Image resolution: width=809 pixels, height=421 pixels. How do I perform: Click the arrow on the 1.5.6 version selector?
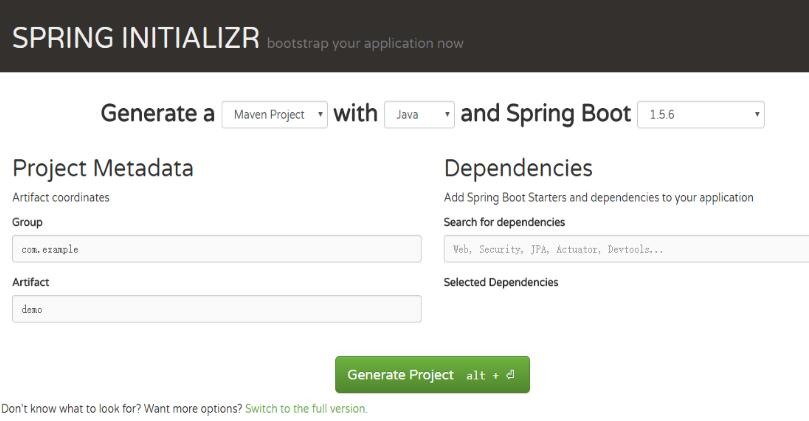tap(756, 115)
